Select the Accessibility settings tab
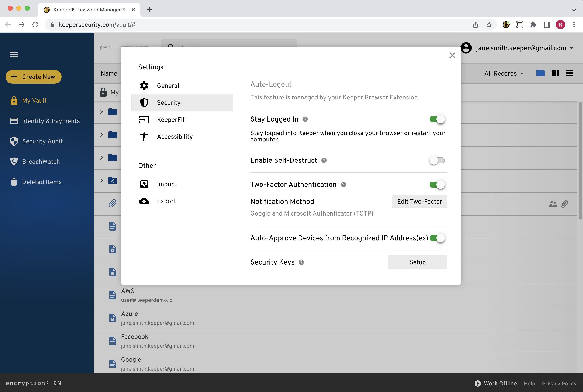This screenshot has height=392, width=583. tap(182, 137)
